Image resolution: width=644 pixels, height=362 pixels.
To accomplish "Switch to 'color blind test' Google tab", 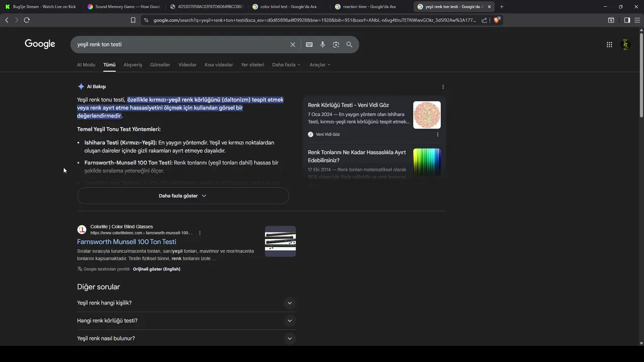I will [289, 7].
